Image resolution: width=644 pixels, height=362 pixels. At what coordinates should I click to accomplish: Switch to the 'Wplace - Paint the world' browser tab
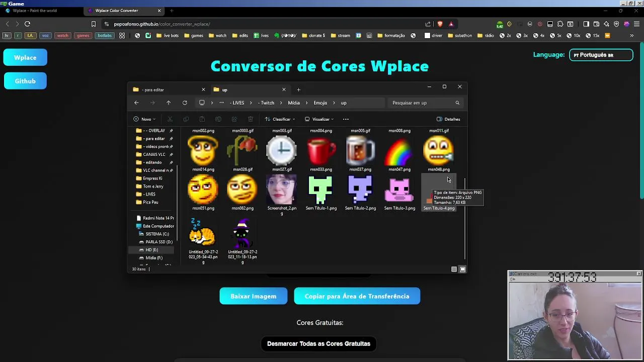pos(41,11)
